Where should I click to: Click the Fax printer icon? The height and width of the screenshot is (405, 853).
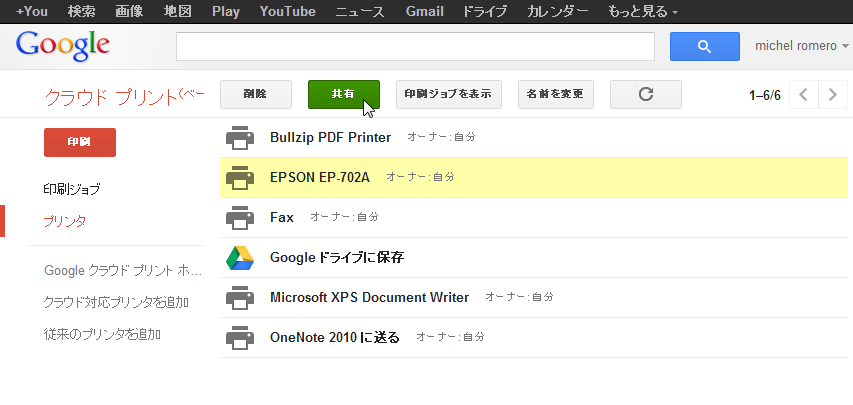pos(240,218)
